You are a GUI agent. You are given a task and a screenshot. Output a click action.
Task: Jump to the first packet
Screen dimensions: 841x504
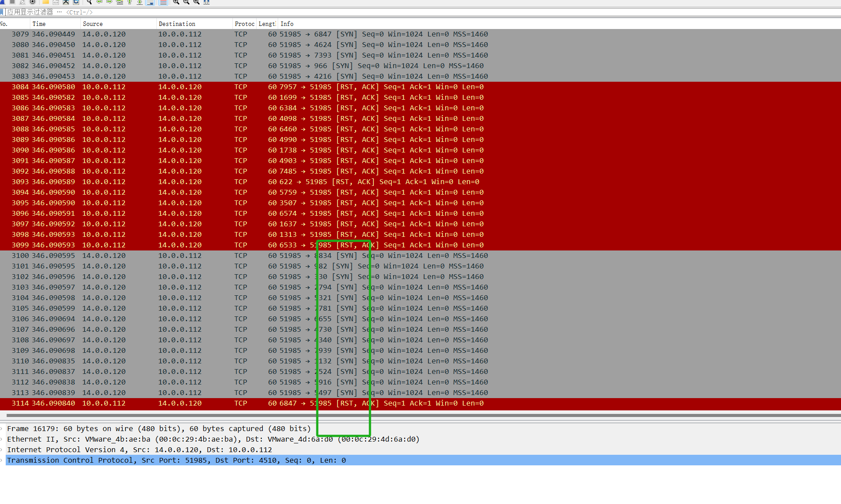coord(130,2)
